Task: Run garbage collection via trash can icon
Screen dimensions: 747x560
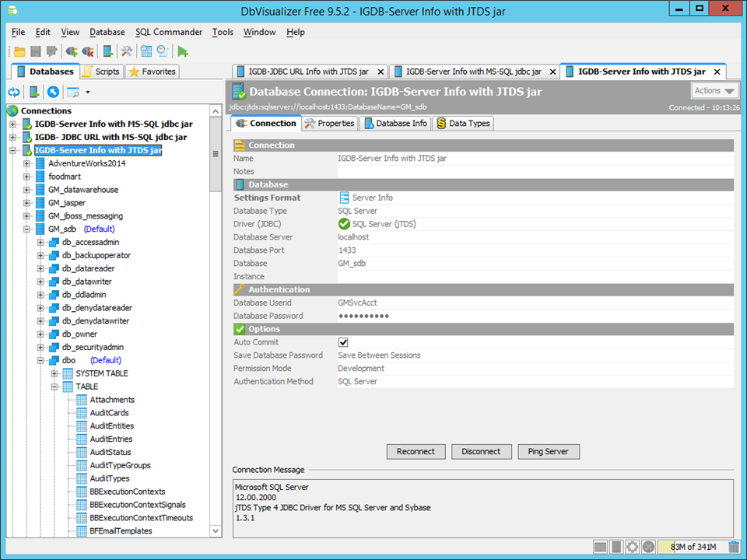Action: pos(734,547)
